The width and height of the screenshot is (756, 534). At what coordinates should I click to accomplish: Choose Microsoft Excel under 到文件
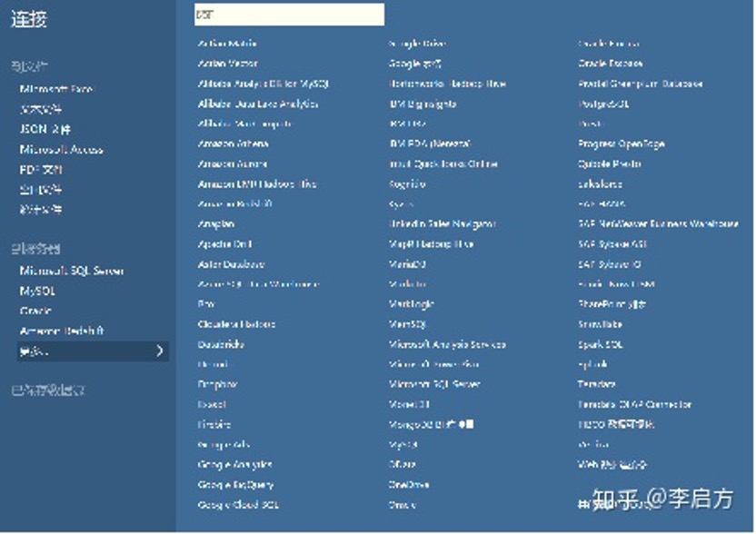pyautogui.click(x=56, y=89)
